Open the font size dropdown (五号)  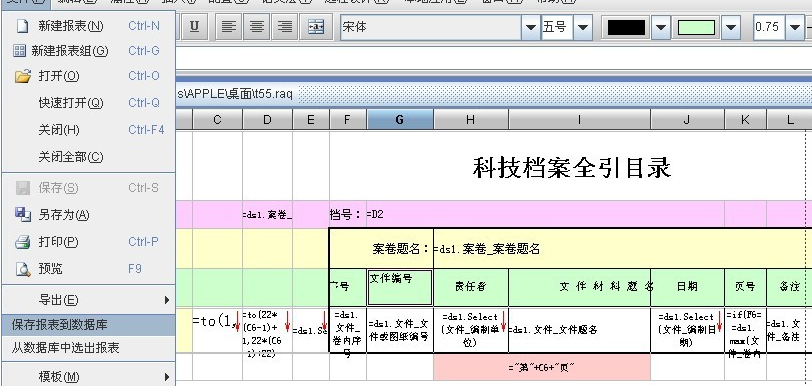[x=583, y=27]
